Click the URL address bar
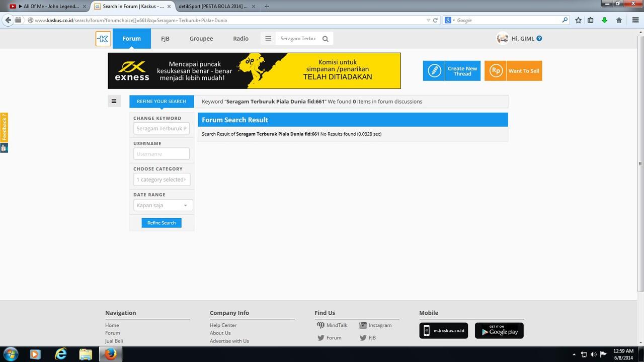644x362 pixels. point(226,21)
